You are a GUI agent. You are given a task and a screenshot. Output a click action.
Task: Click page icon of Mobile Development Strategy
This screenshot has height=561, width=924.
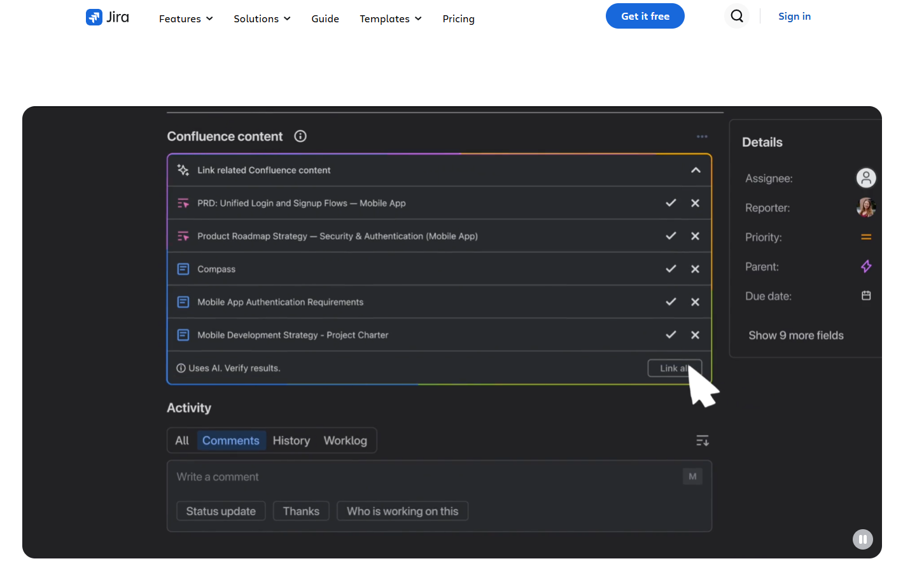click(x=183, y=335)
